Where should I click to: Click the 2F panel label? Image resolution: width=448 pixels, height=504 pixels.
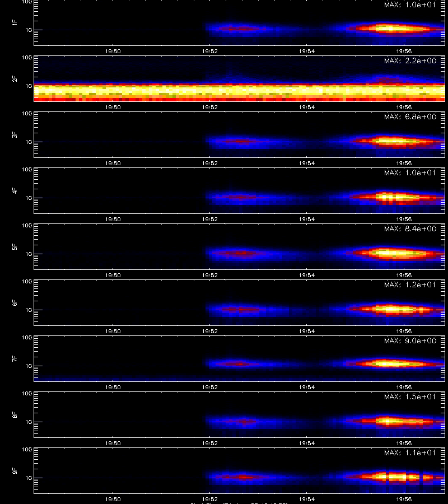click(x=15, y=78)
